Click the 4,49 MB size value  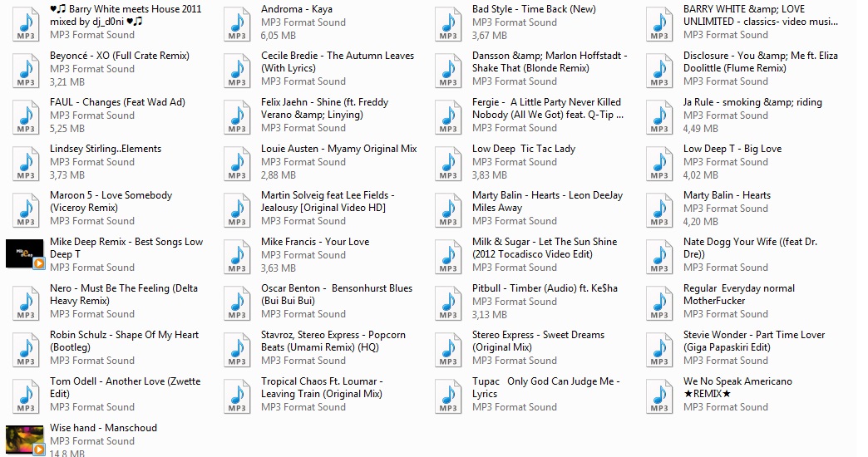700,128
